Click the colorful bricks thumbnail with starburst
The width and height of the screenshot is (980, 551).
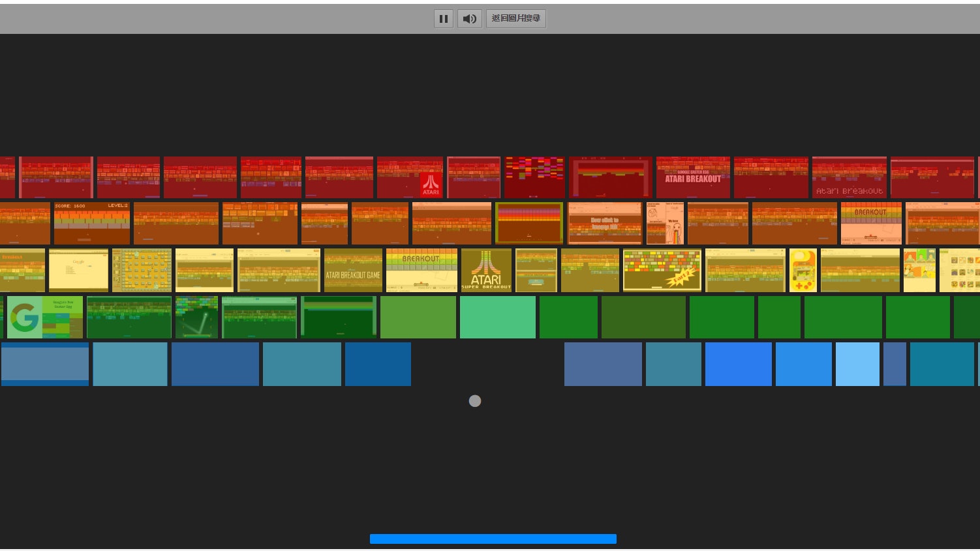[662, 270]
